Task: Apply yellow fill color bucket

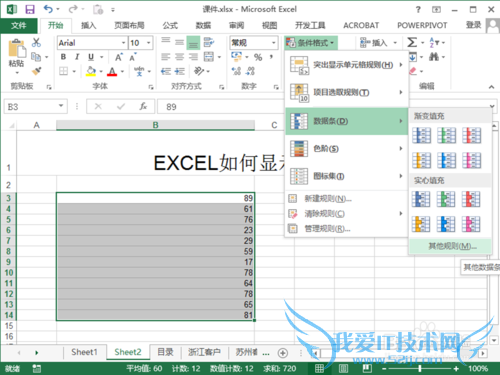Action: click(91, 71)
